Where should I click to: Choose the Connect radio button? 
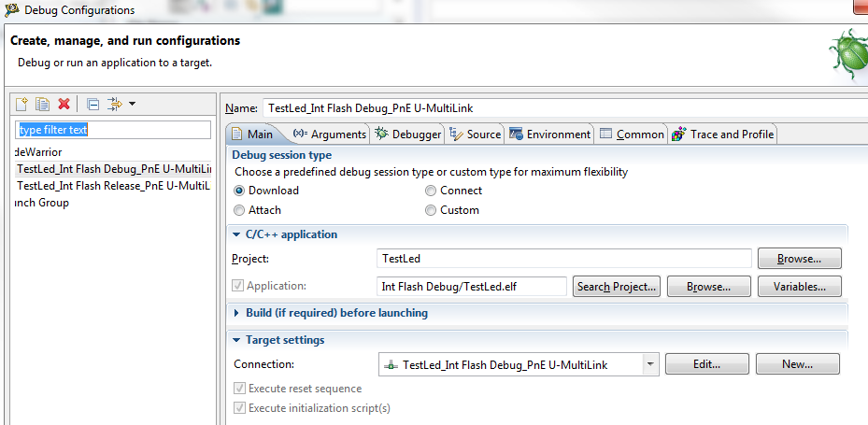pos(431,191)
